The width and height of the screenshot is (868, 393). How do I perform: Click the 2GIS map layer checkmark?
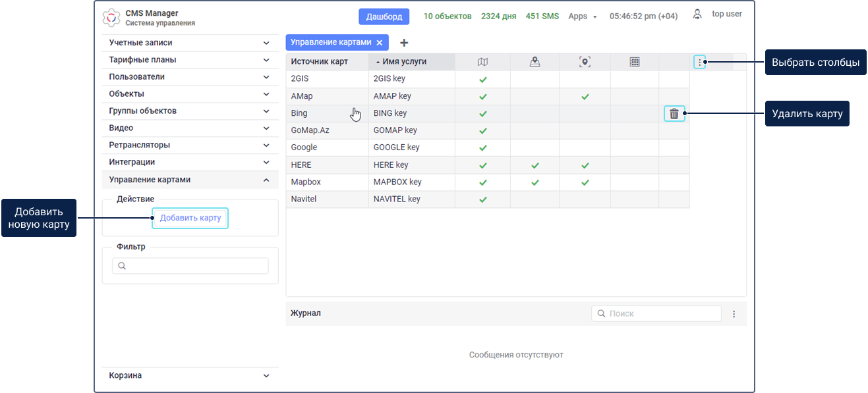tap(482, 79)
